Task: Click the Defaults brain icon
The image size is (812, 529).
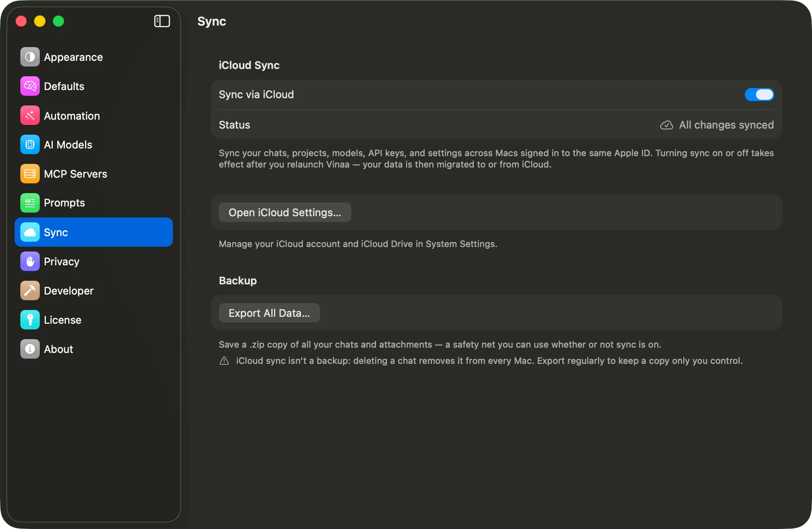Action: click(x=30, y=86)
